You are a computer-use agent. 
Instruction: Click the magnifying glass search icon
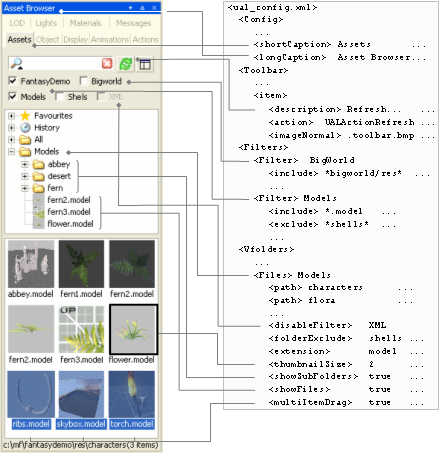pyautogui.click(x=16, y=63)
